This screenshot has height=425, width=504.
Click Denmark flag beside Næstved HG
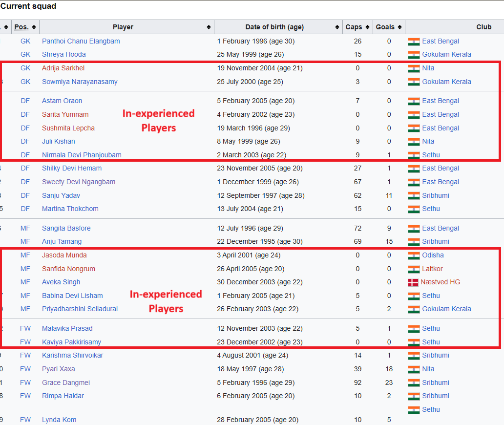[413, 282]
